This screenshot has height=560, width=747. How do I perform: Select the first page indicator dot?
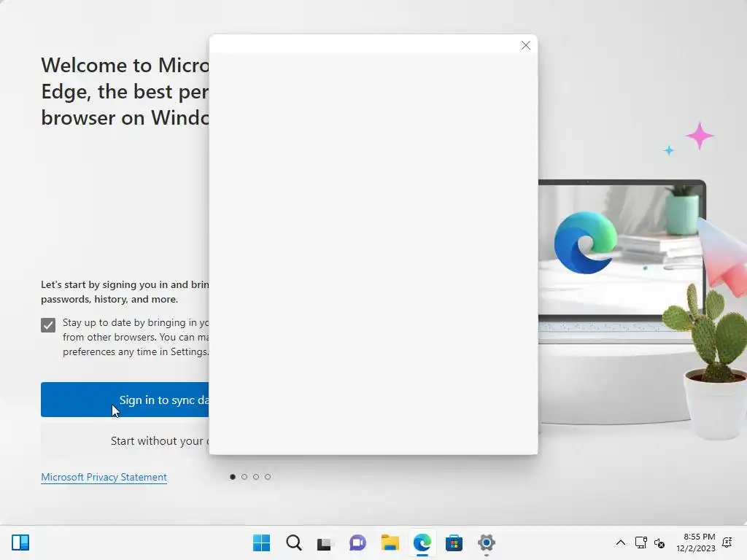point(233,477)
